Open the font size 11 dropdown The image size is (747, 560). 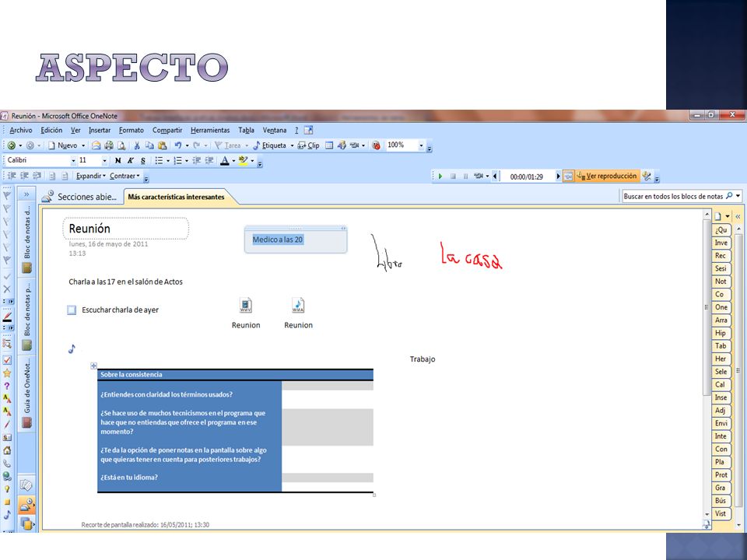coord(105,160)
